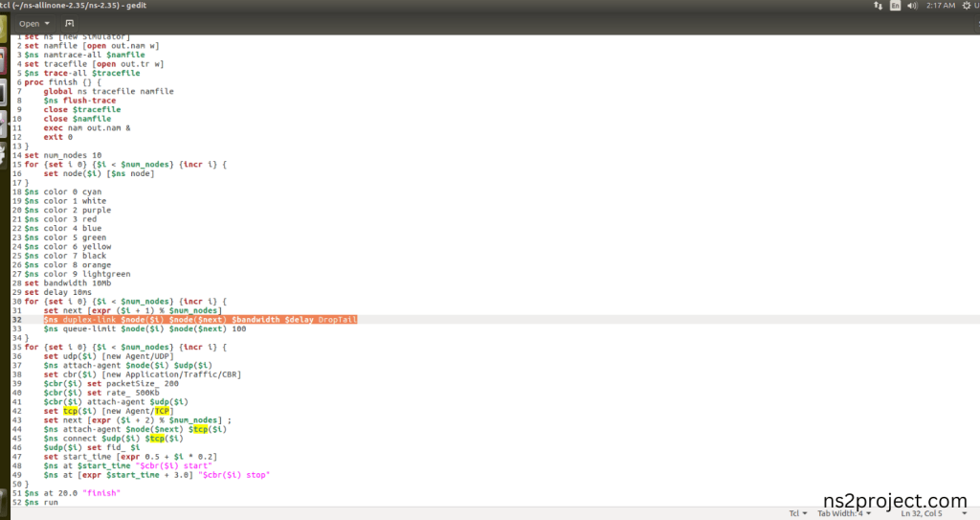Click the line 'global ns tracefile namfile'
980x520 pixels.
[x=109, y=91]
